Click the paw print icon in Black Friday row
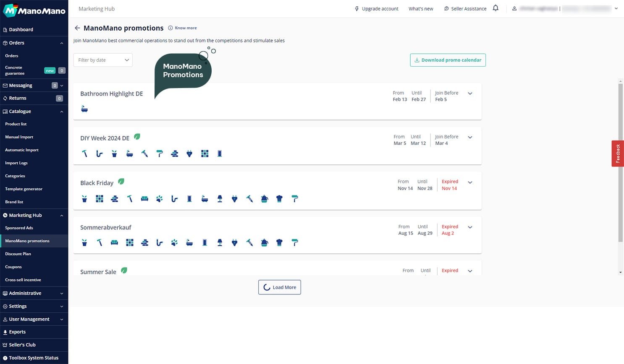This screenshot has width=624, height=364. 160,199
